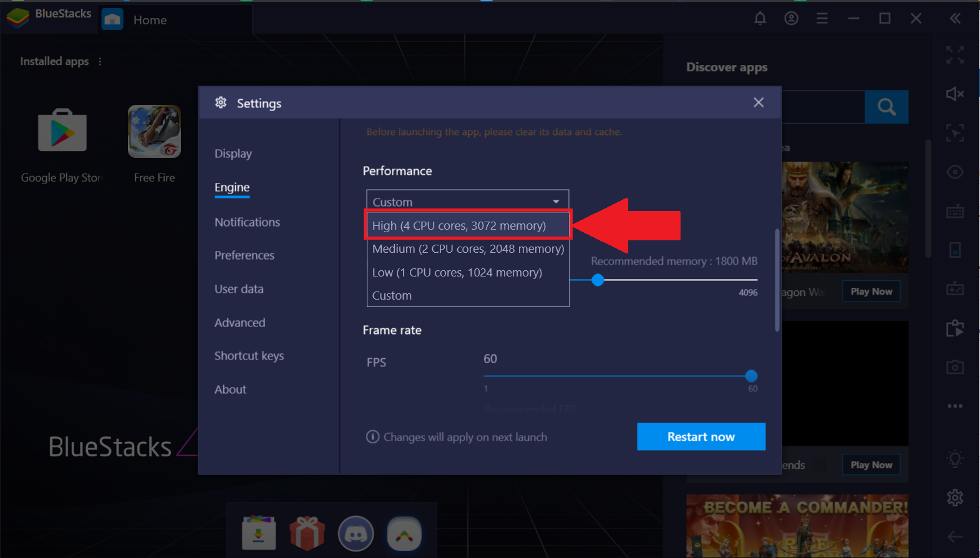This screenshot has width=980, height=558.
Task: Open the Display settings tab
Action: tap(233, 154)
